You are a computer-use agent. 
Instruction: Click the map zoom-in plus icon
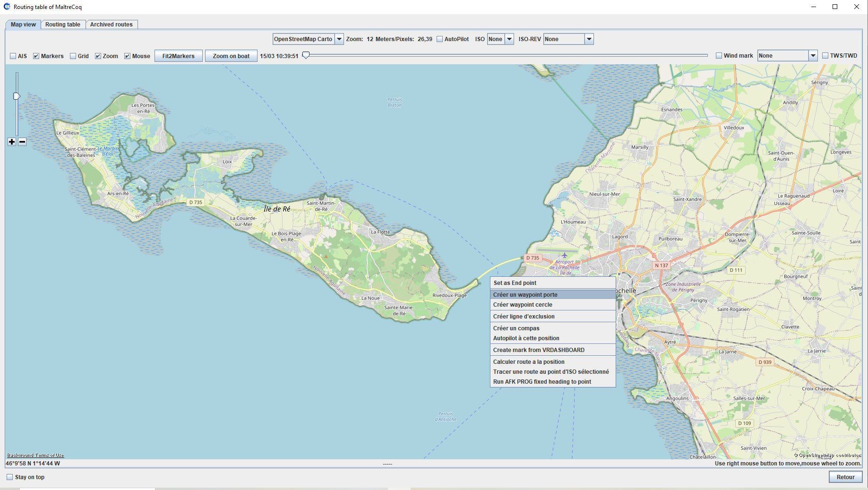(12, 142)
